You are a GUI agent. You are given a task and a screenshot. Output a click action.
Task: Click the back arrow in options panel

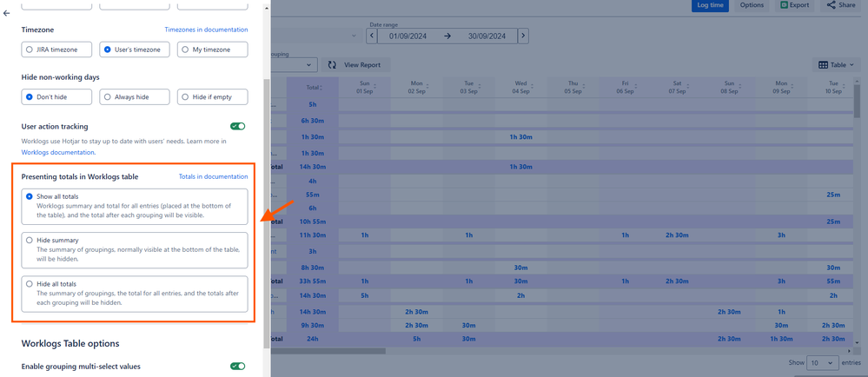7,13
